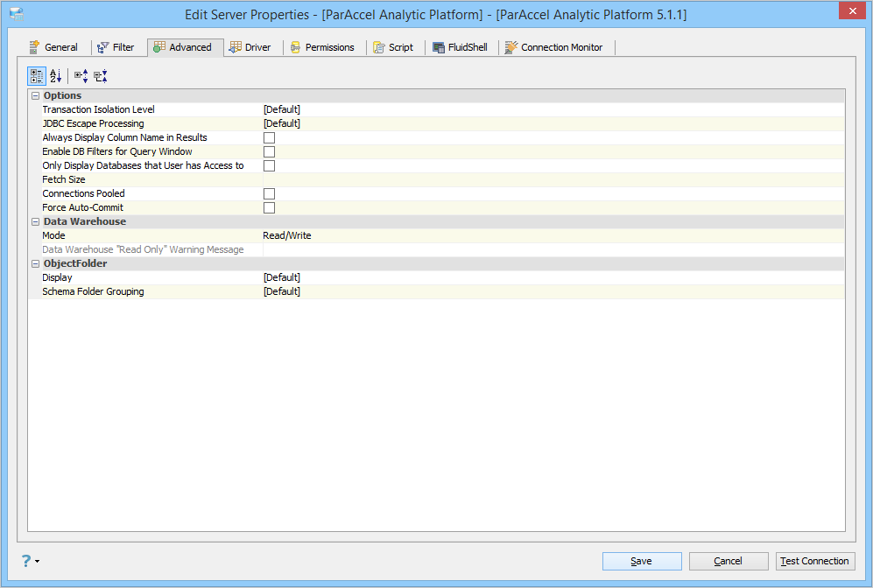Open Schema Folder Grouping value dropdown
This screenshot has height=588, width=873.
point(553,291)
